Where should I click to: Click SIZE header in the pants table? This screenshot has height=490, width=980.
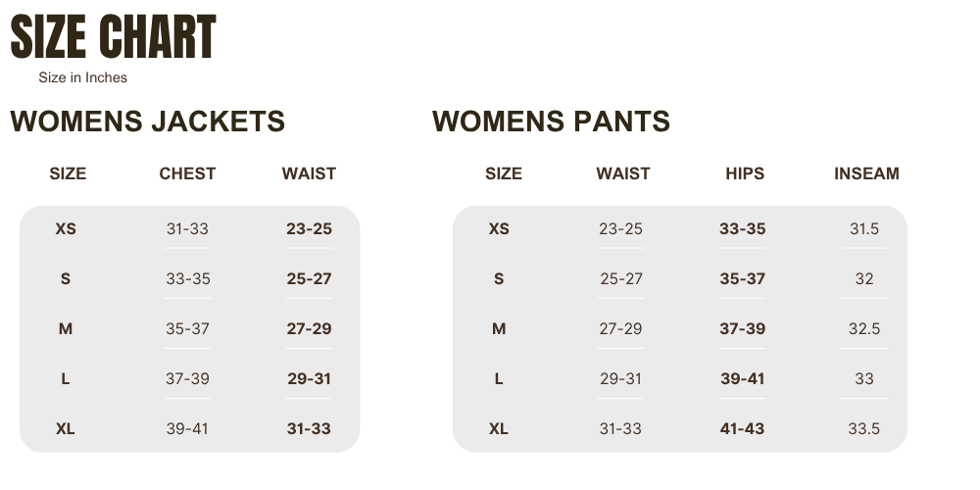504,173
